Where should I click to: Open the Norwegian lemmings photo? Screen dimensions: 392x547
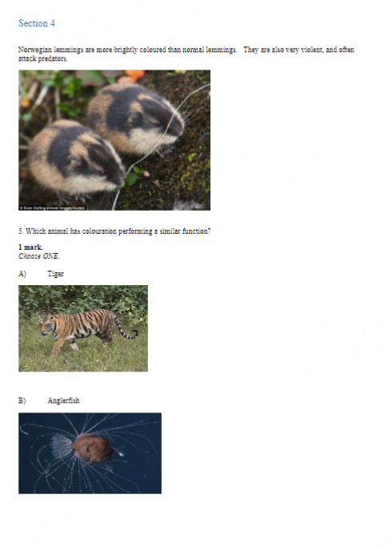click(x=114, y=140)
